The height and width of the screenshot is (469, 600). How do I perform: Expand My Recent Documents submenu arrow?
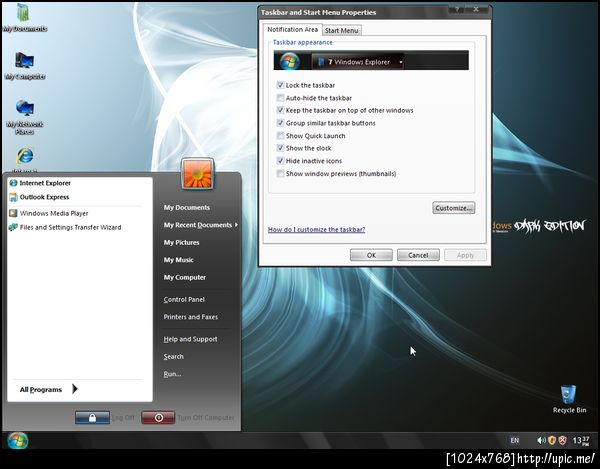[236, 225]
